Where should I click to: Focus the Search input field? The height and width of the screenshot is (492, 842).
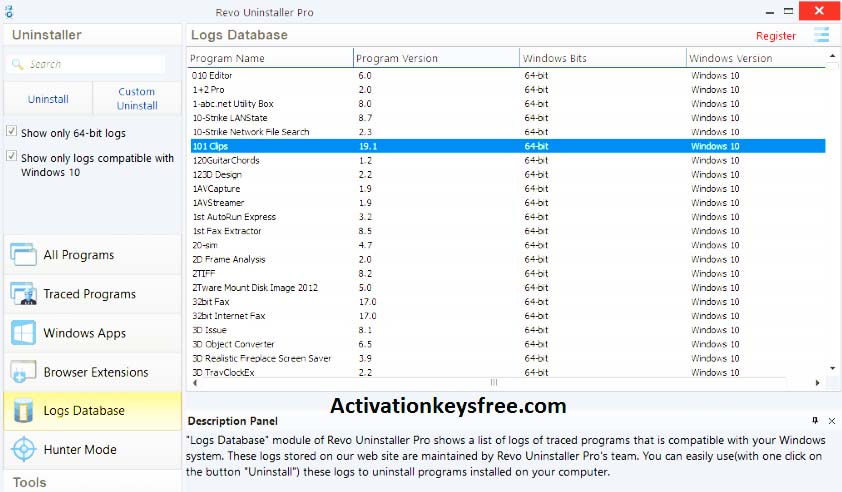pyautogui.click(x=86, y=64)
